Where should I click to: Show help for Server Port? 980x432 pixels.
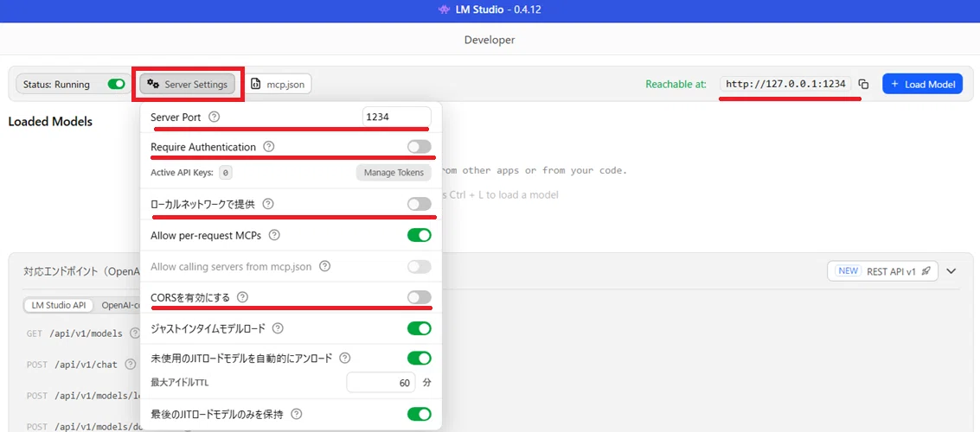click(215, 117)
